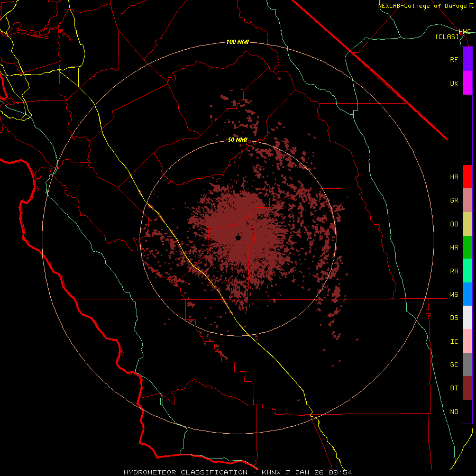Click the RA legend label
Screen dimensions: 476x476
pos(454,271)
